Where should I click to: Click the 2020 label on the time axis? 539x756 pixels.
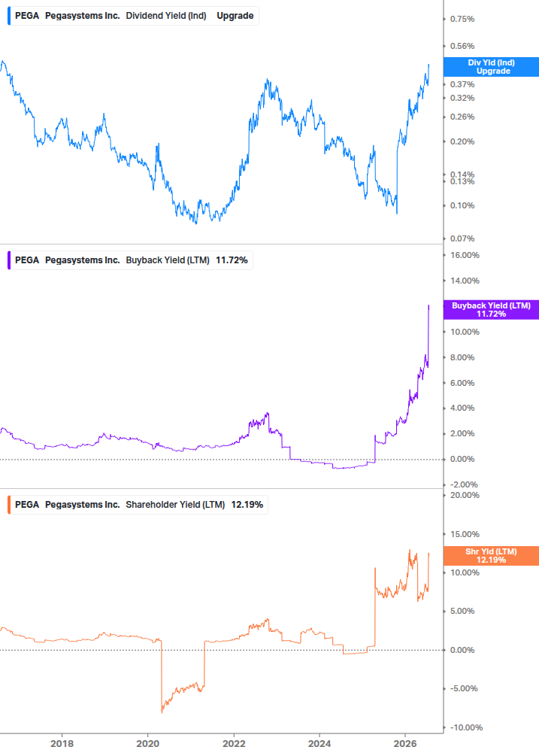pos(147,743)
